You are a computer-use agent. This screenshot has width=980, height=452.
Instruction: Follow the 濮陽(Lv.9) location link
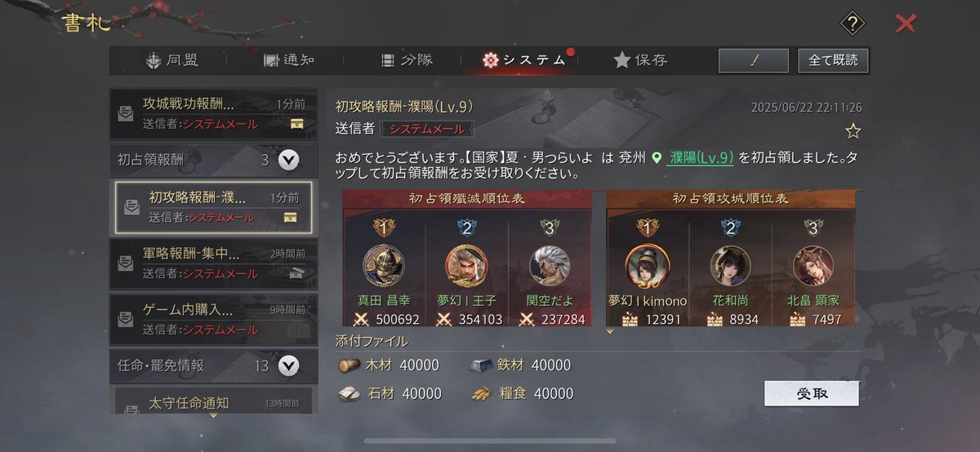tap(701, 158)
